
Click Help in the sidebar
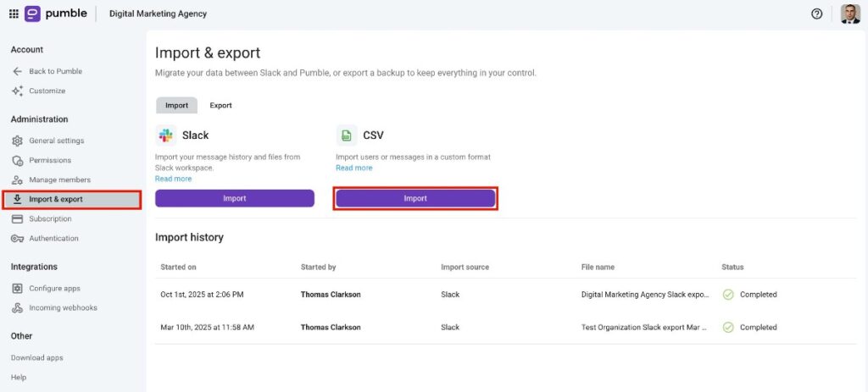[x=19, y=378]
